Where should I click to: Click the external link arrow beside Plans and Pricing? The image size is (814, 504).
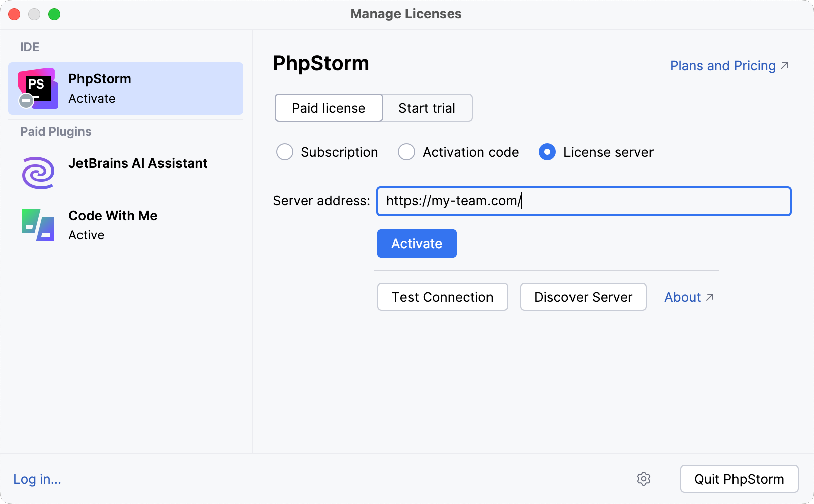click(x=785, y=65)
